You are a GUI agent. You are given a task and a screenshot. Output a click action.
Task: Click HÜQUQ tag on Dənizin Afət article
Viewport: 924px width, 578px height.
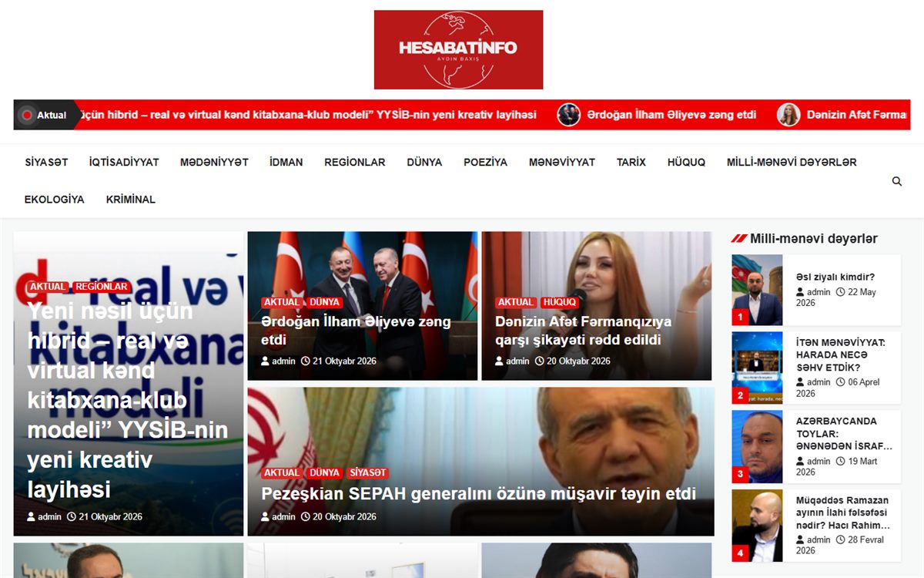tap(559, 302)
